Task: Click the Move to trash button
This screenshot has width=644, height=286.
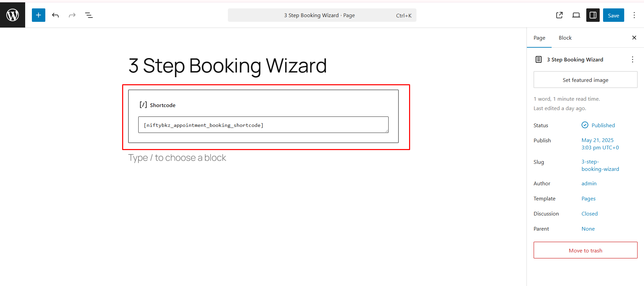Action: (585, 250)
